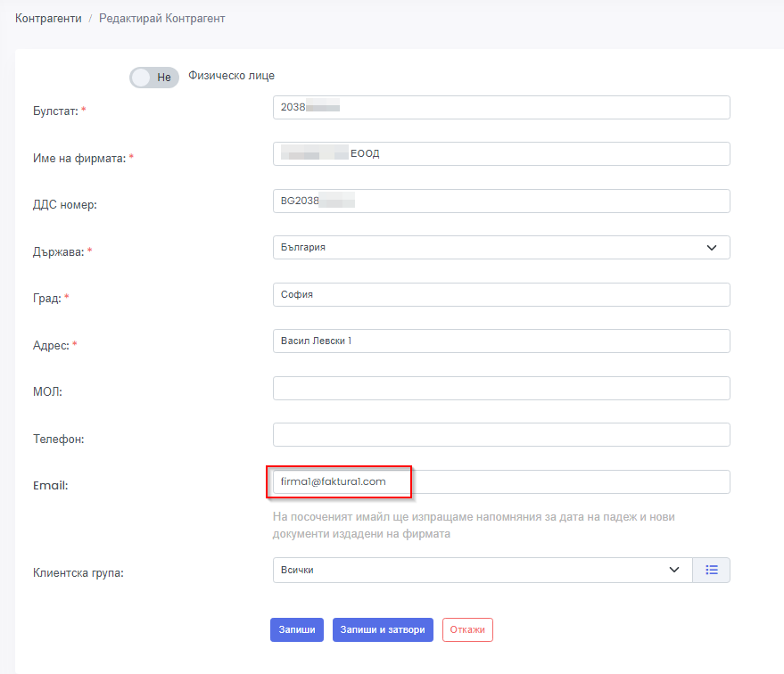Click the Име на фирмата field
Screen dimensions: 784x674
(x=501, y=154)
